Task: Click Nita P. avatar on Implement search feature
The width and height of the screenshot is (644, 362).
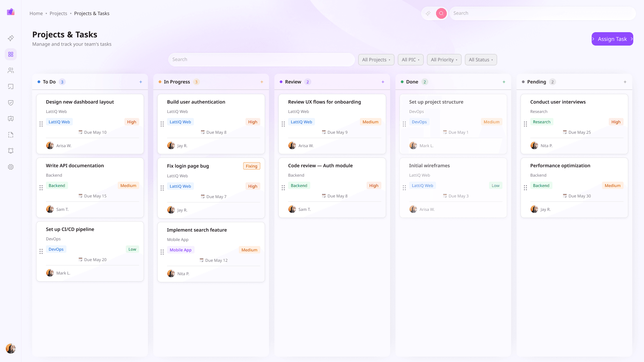Action: (x=171, y=274)
